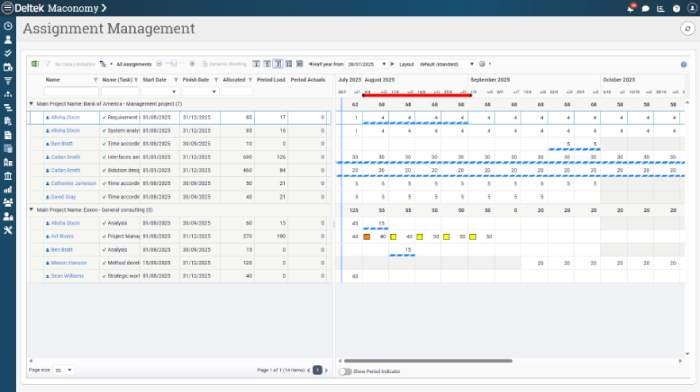700x392 pixels.
Task: Click Dynamic Booking button
Action: 224,64
